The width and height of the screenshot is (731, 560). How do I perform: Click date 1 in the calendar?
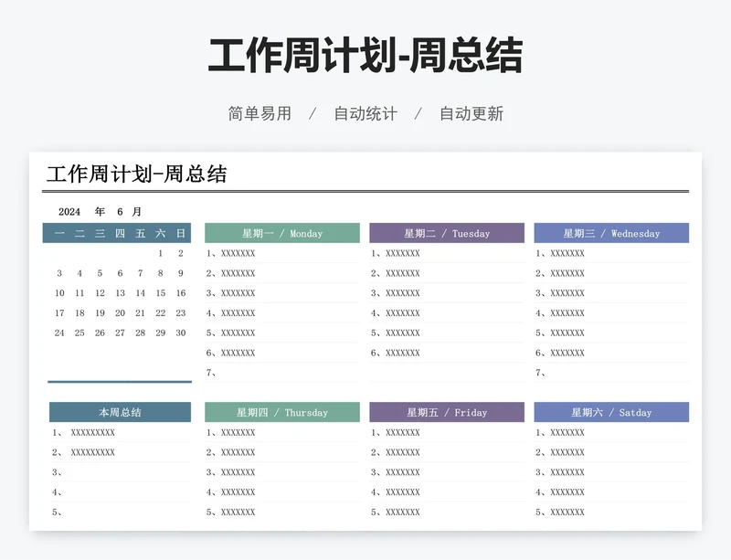pos(160,254)
